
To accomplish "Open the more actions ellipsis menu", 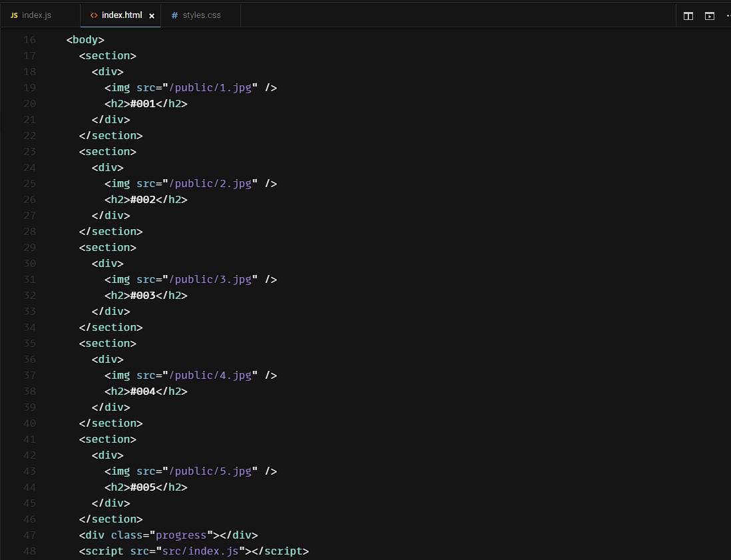I will [728, 16].
